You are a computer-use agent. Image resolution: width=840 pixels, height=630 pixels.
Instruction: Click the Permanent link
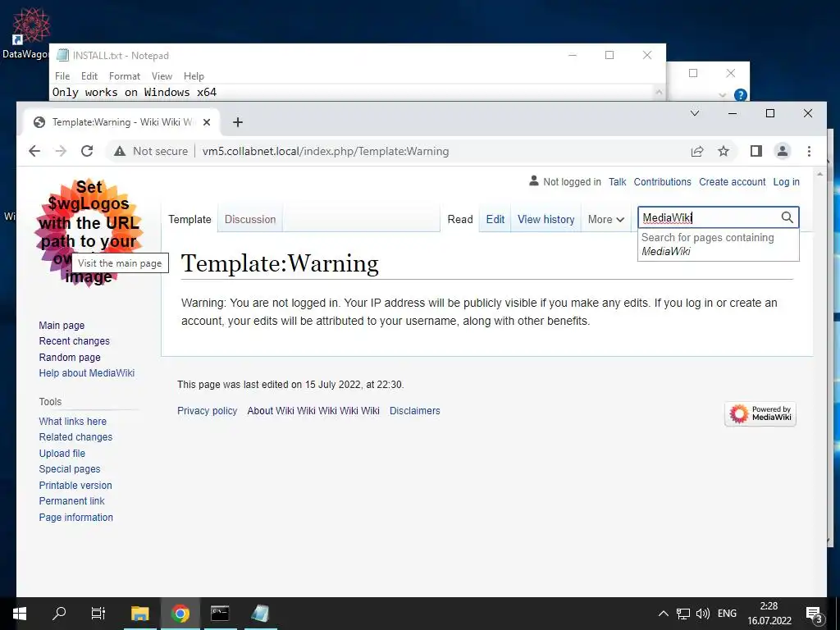tap(71, 501)
